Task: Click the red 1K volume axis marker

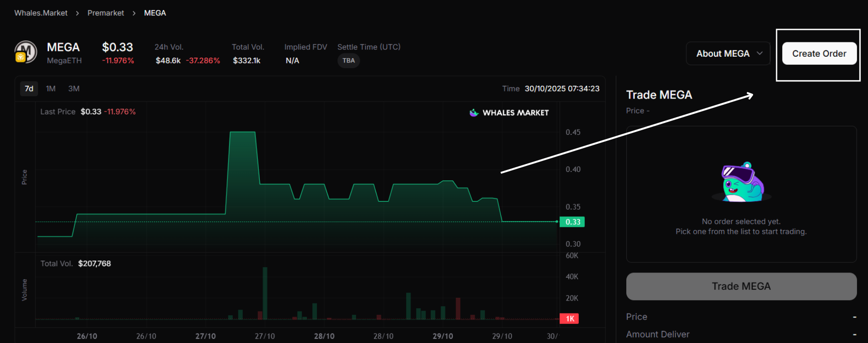Action: [570, 319]
